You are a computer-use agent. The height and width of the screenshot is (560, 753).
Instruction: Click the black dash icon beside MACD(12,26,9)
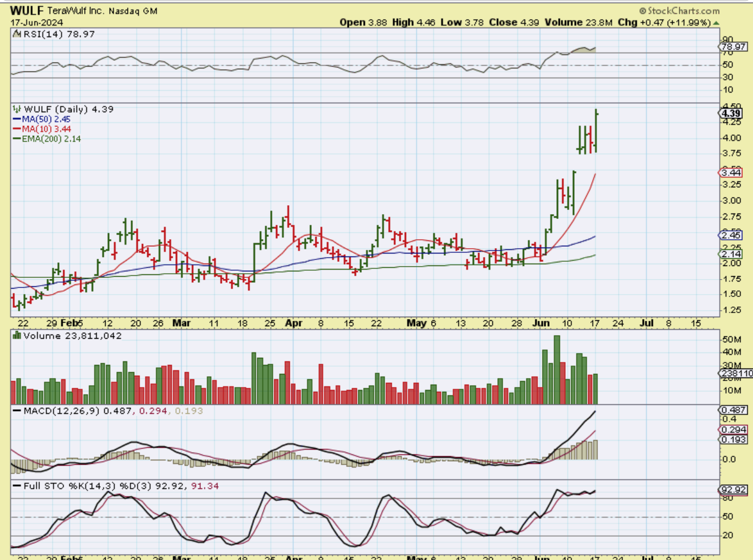(x=16, y=412)
